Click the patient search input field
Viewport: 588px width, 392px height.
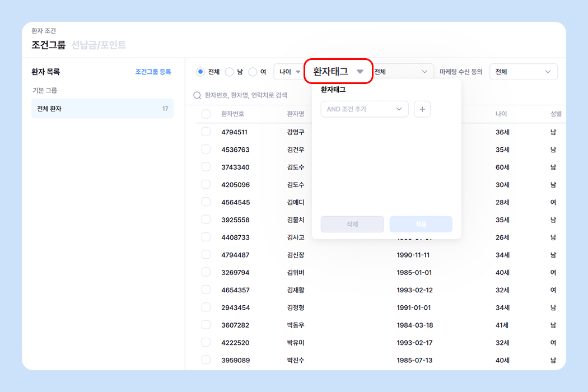(x=252, y=95)
